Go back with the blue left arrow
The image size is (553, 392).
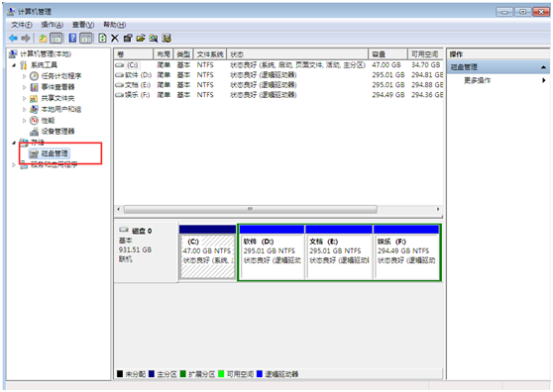[13, 38]
